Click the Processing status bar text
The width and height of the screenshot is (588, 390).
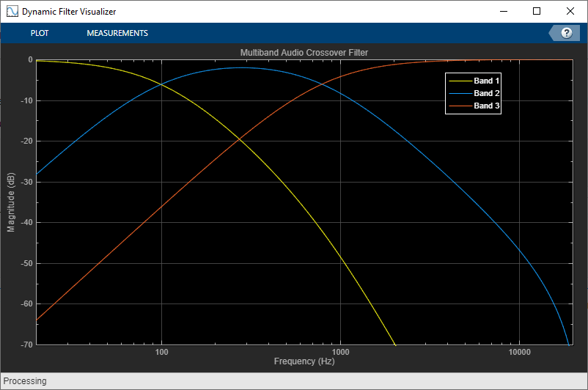point(25,381)
